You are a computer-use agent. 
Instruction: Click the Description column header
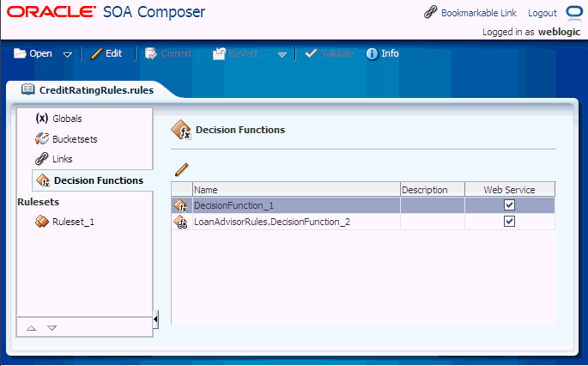coord(433,190)
